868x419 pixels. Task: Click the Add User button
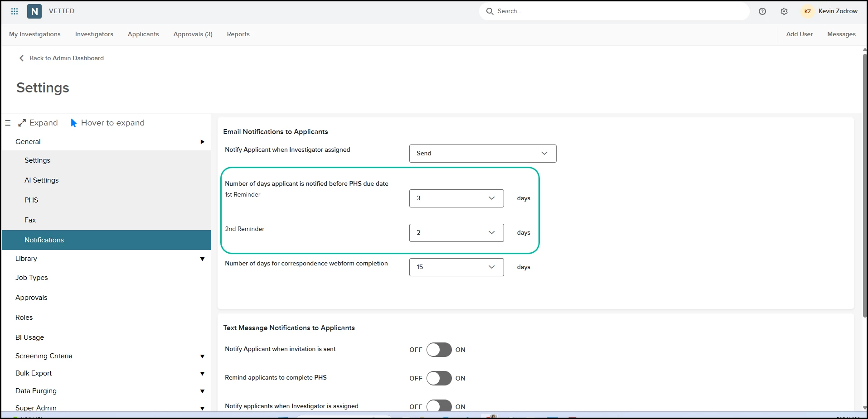(x=799, y=34)
